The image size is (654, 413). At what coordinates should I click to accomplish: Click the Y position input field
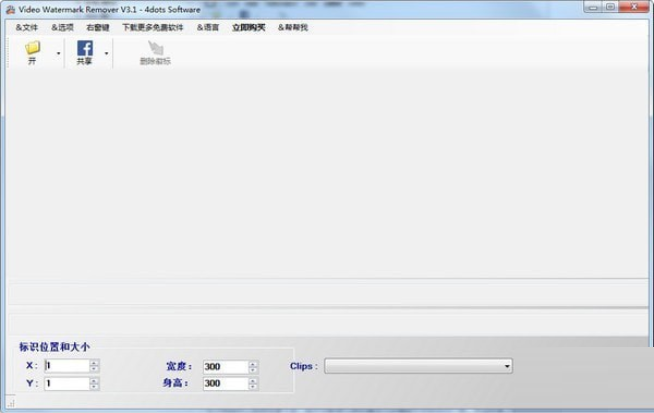coord(66,383)
